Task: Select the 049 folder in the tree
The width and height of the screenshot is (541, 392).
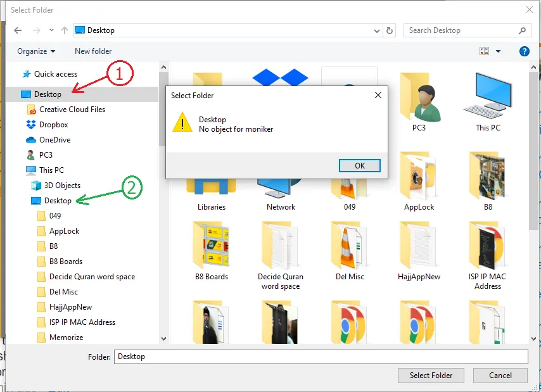Action: 49,216
